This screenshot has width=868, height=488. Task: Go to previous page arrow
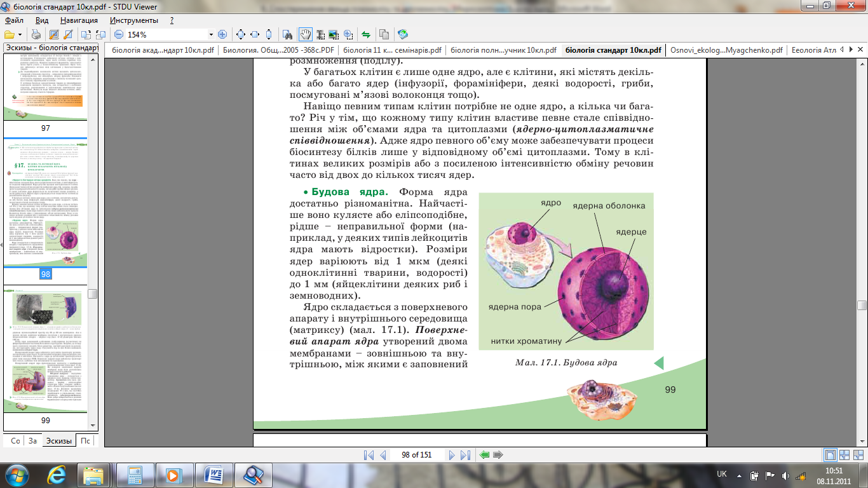point(383,455)
